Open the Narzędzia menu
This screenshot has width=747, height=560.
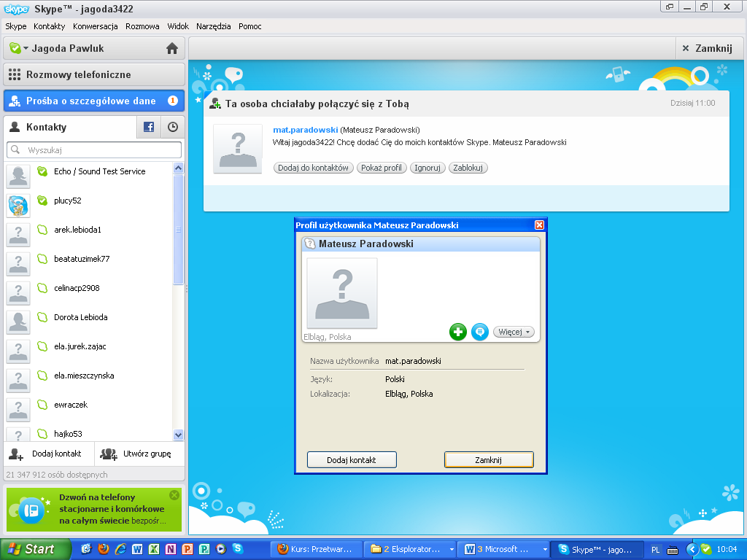point(214,26)
